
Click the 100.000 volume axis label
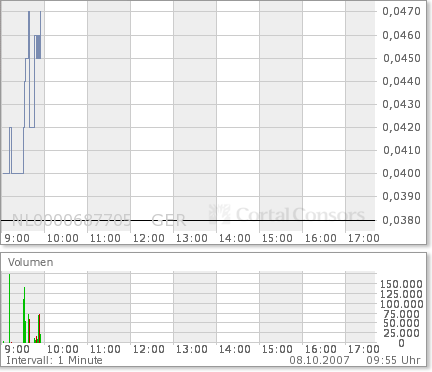click(x=402, y=304)
